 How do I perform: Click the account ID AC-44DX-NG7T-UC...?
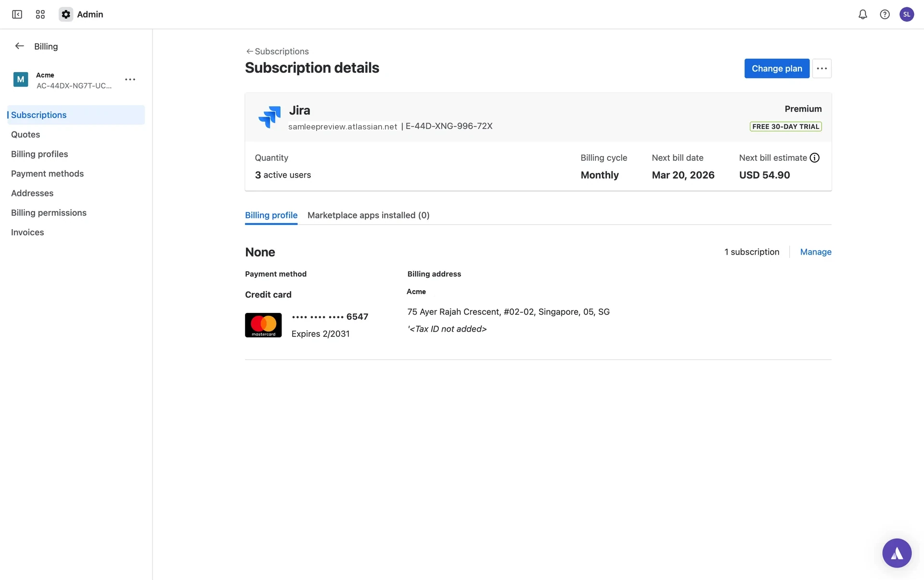click(x=74, y=86)
